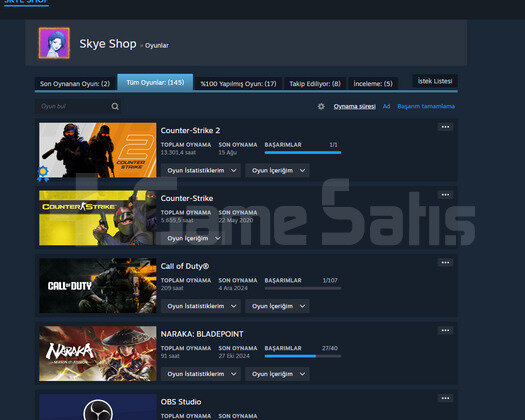Switch to Son Oynanan Oyun (2) tab
The width and height of the screenshot is (525, 420).
coord(75,83)
